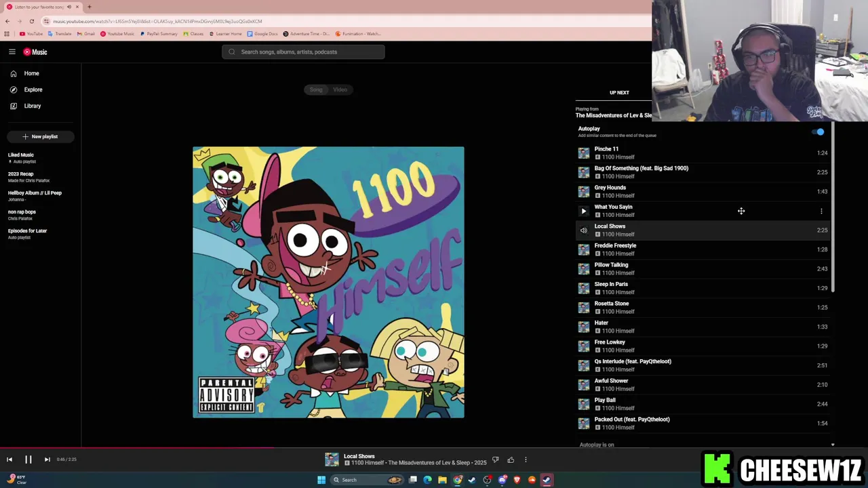Screen dimensions: 868x488
Task: Close the YouTube Music browser tab
Action: click(77, 7)
